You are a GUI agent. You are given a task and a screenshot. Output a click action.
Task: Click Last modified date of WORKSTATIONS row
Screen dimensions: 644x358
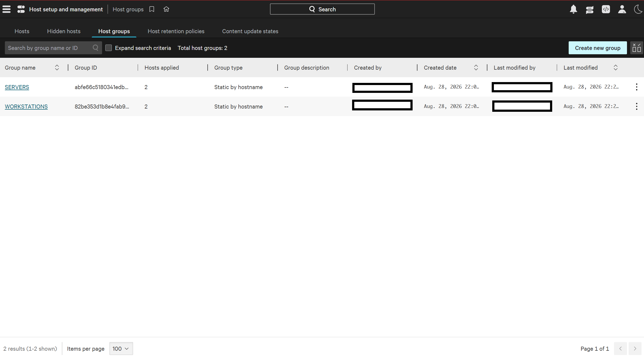[591, 106]
